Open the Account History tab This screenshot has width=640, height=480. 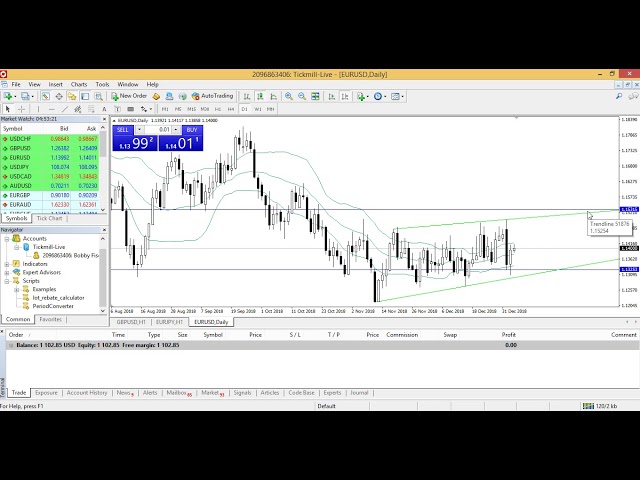pyautogui.click(x=87, y=393)
